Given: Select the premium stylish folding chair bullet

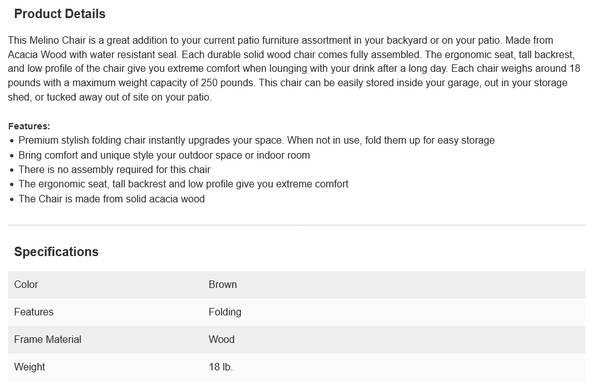Looking at the screenshot, I should (256, 140).
